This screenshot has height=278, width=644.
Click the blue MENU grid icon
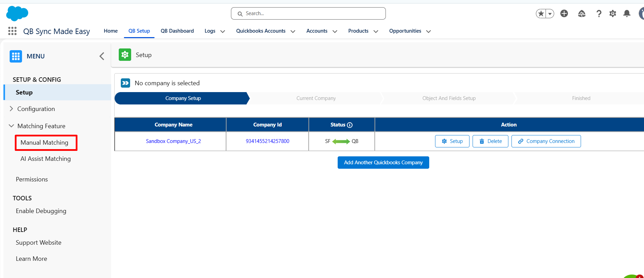(x=16, y=56)
